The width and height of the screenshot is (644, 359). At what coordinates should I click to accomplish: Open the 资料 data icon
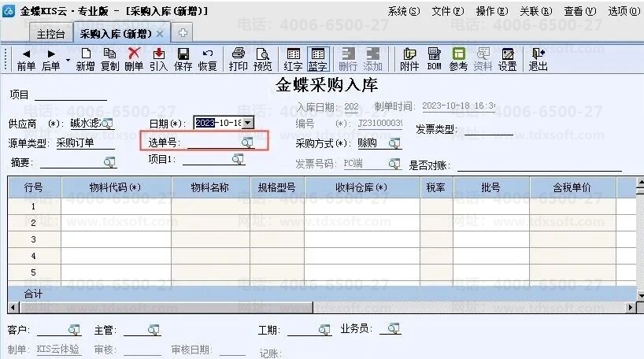(483, 60)
